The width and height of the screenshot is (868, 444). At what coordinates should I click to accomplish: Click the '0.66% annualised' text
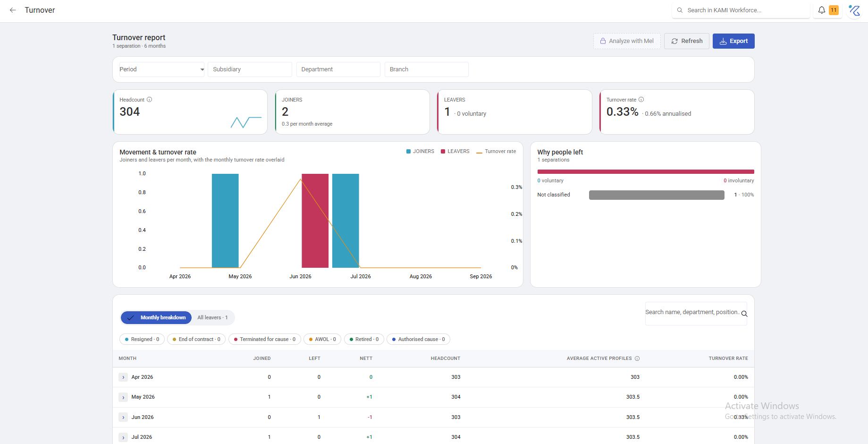668,114
